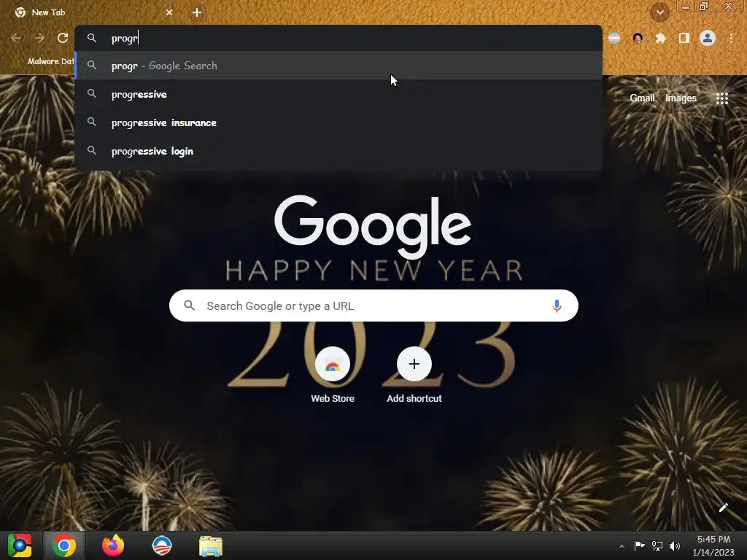The width and height of the screenshot is (747, 560).
Task: Select 'progr - Google Search' suggestion
Action: pos(338,66)
